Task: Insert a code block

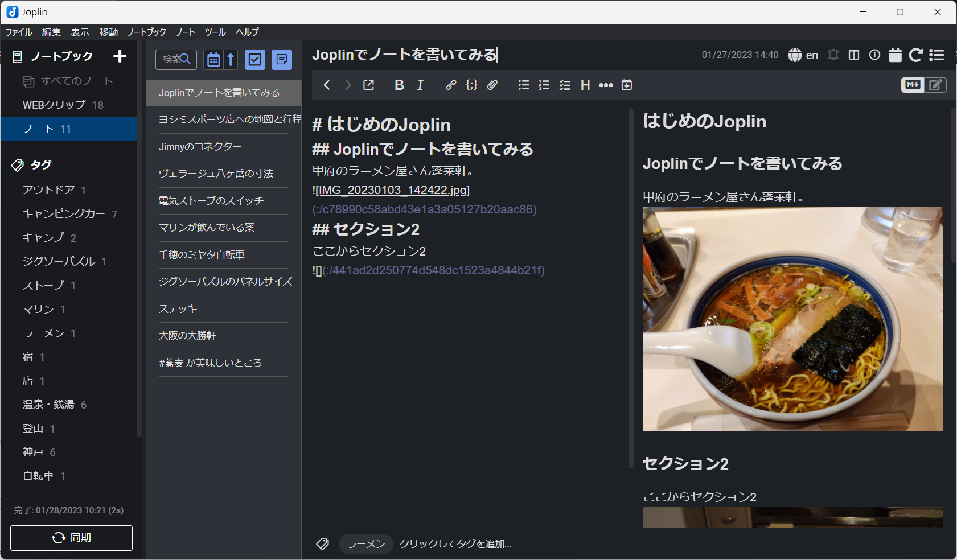Action: coord(471,85)
